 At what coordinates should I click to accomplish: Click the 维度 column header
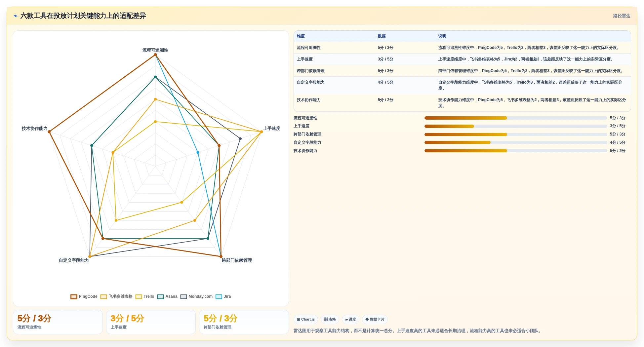[x=301, y=36]
